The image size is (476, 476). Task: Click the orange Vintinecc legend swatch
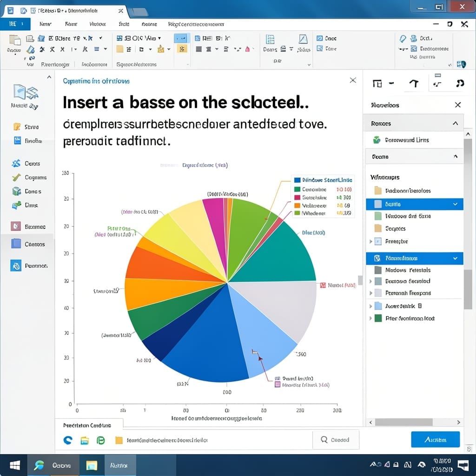click(x=297, y=205)
